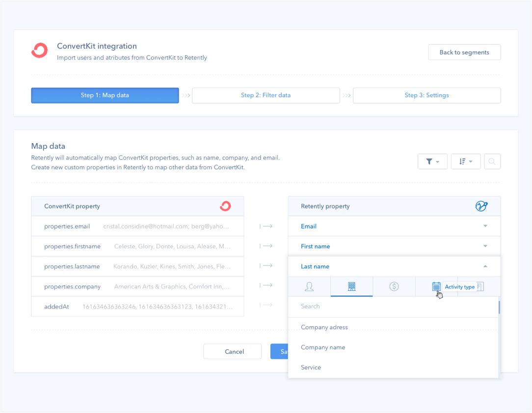Select the Activity type calendar icon
The width and height of the screenshot is (532, 413).
pyautogui.click(x=437, y=285)
